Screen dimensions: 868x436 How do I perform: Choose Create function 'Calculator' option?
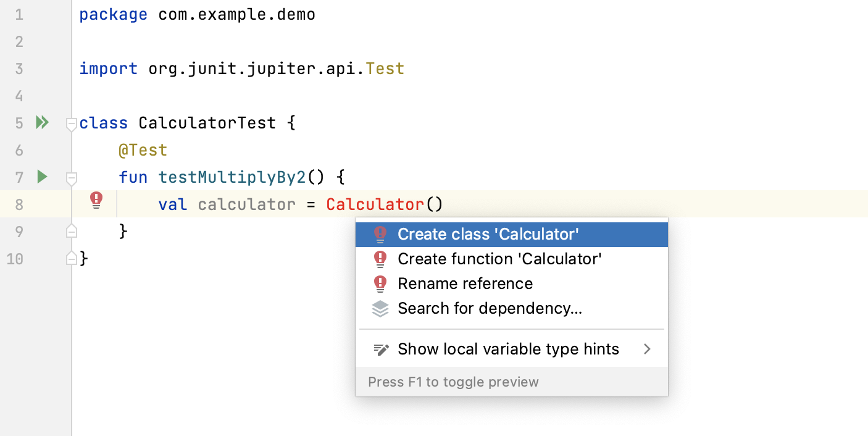(499, 259)
